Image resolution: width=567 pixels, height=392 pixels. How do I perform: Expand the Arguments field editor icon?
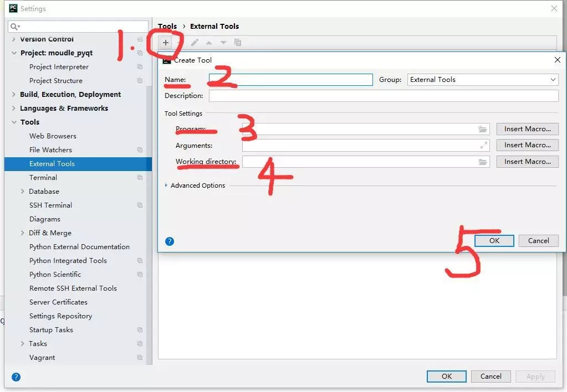483,145
